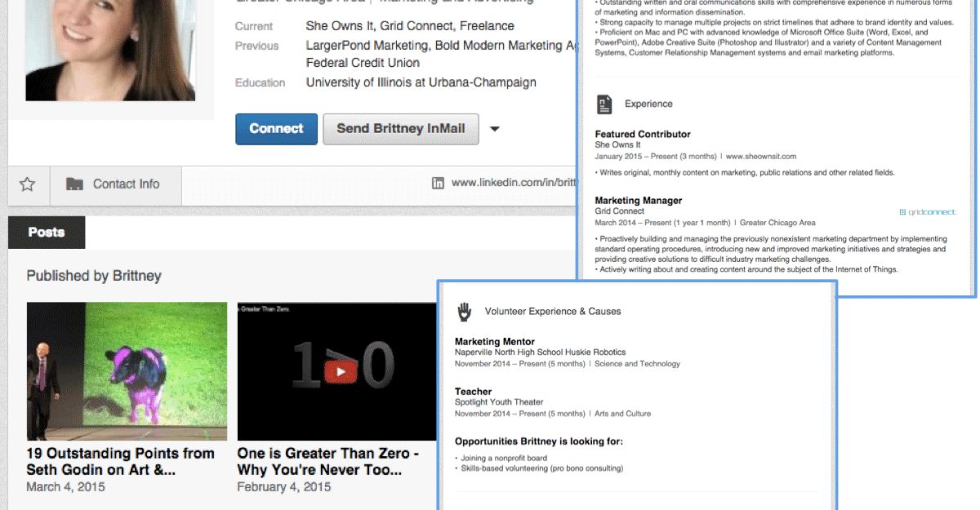The width and height of the screenshot is (980, 510).
Task: Click 'Arts and Culture' cause text
Action: (623, 414)
